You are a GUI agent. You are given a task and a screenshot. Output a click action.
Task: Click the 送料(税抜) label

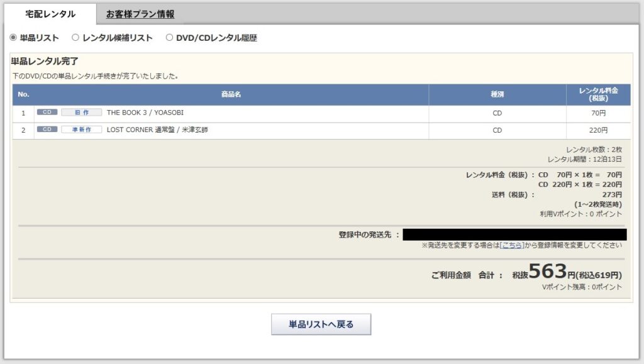513,194
